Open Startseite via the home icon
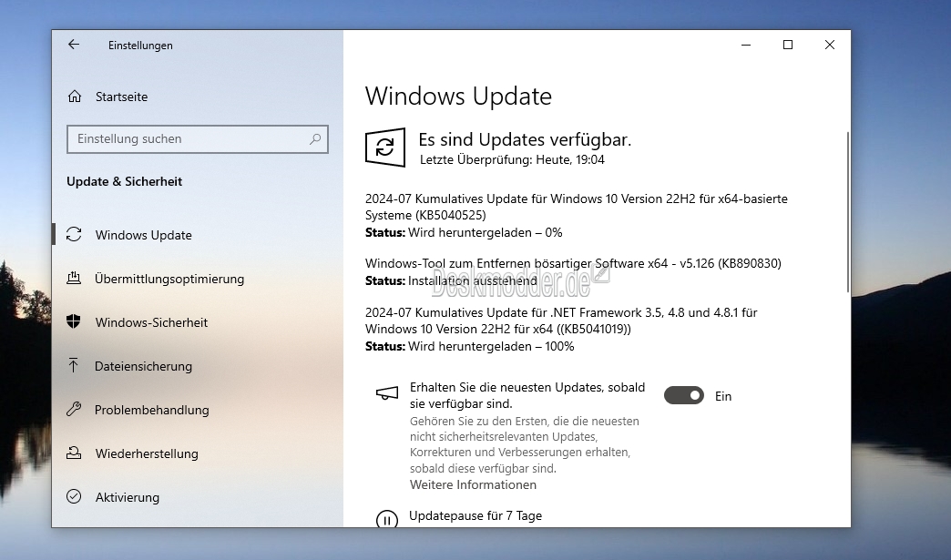951x560 pixels. (75, 97)
